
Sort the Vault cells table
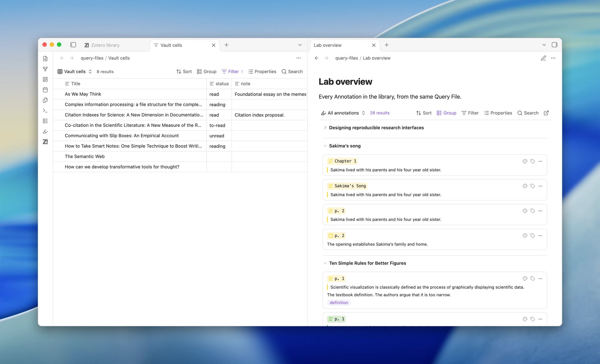click(184, 72)
